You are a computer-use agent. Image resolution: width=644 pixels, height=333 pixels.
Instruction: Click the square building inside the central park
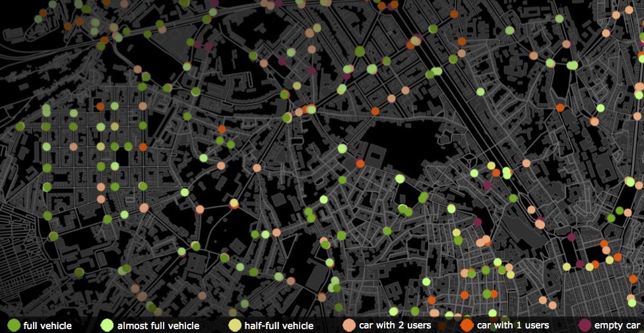[x=374, y=157]
